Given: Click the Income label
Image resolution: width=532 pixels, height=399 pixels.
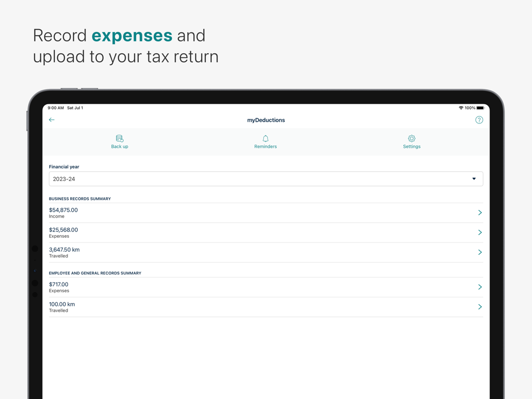Looking at the screenshot, I should (x=57, y=217).
